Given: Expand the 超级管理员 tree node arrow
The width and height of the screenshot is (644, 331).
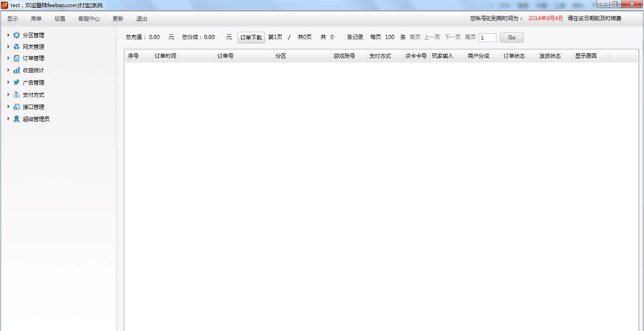Looking at the screenshot, I should click(8, 119).
